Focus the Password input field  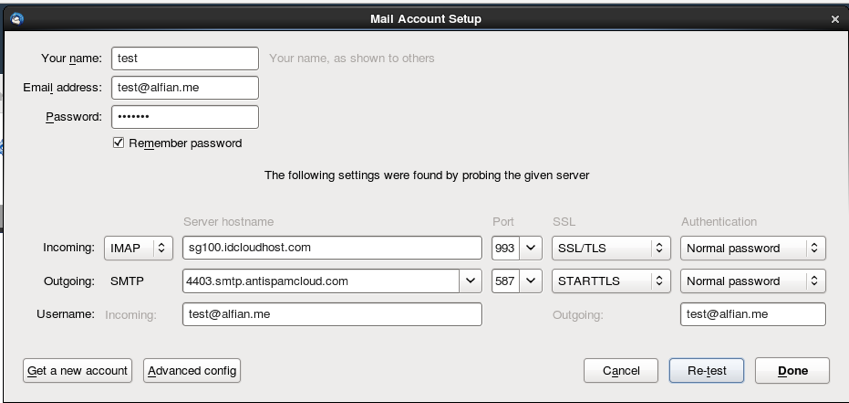(185, 116)
